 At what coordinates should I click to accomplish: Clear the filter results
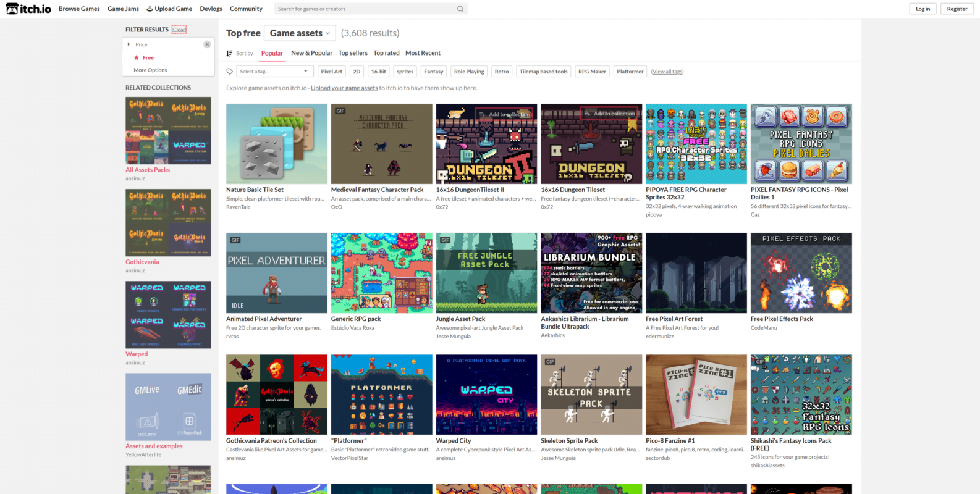tap(179, 30)
